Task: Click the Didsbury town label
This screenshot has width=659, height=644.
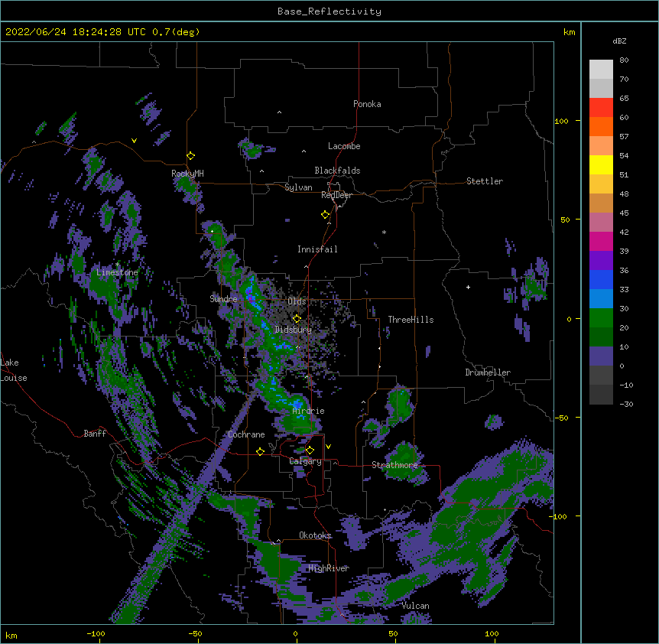Action: point(294,330)
